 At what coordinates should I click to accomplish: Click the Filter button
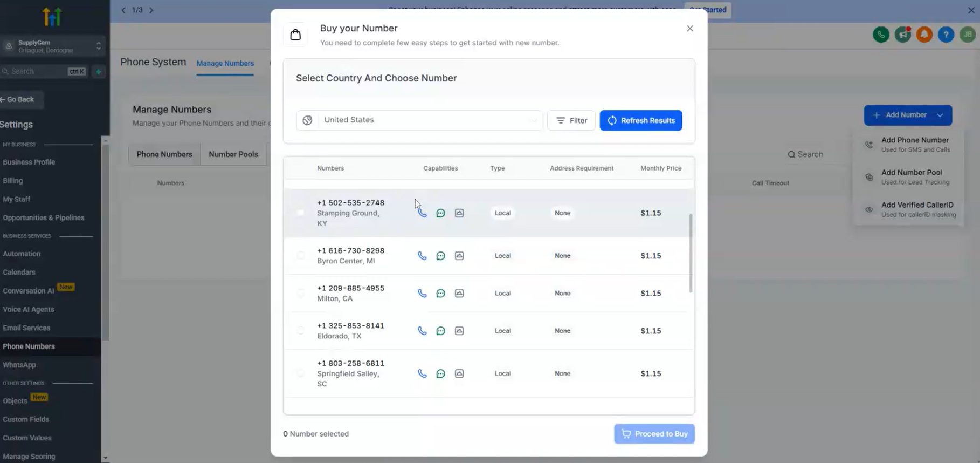(x=571, y=120)
